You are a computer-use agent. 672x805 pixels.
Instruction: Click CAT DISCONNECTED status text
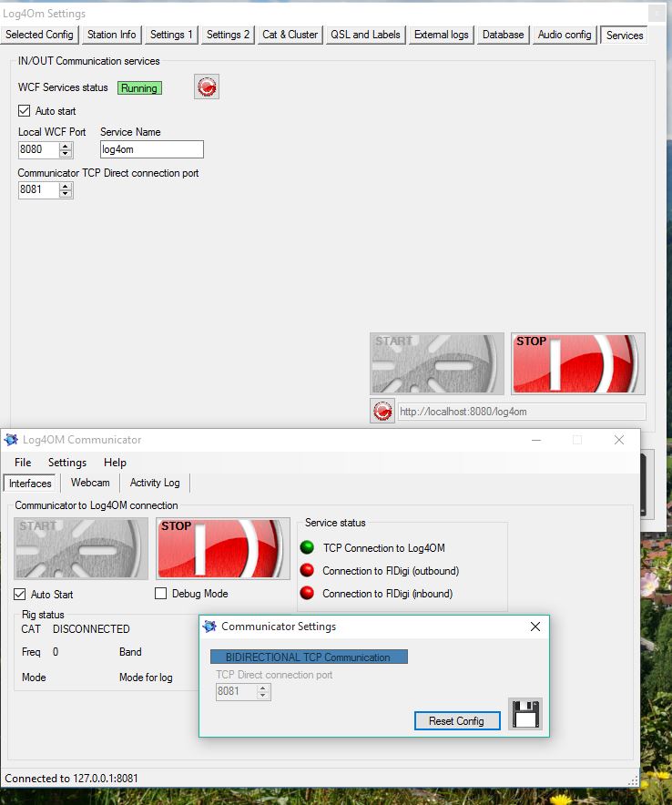[76, 629]
